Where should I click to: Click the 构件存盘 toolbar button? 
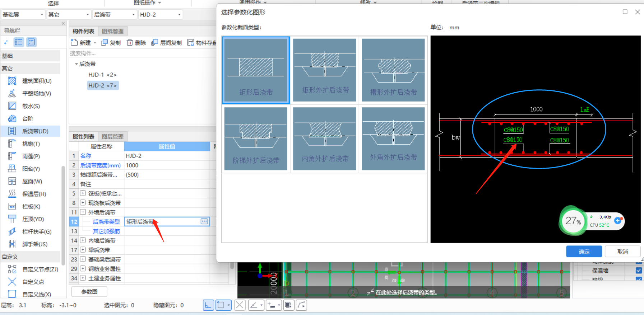[x=202, y=43]
